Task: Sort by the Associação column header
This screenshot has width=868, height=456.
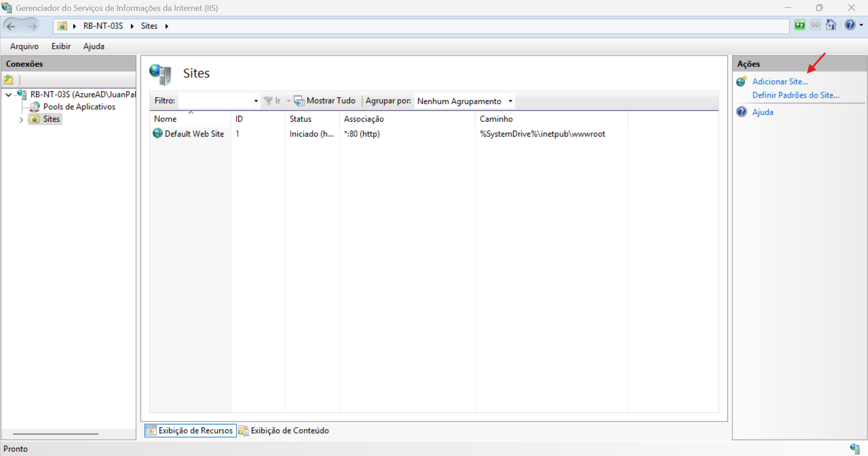Action: coord(407,119)
